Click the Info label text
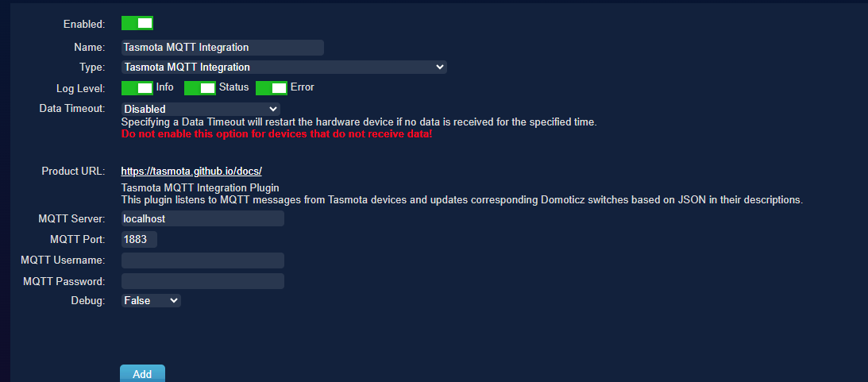This screenshot has height=382, width=868. (x=165, y=87)
